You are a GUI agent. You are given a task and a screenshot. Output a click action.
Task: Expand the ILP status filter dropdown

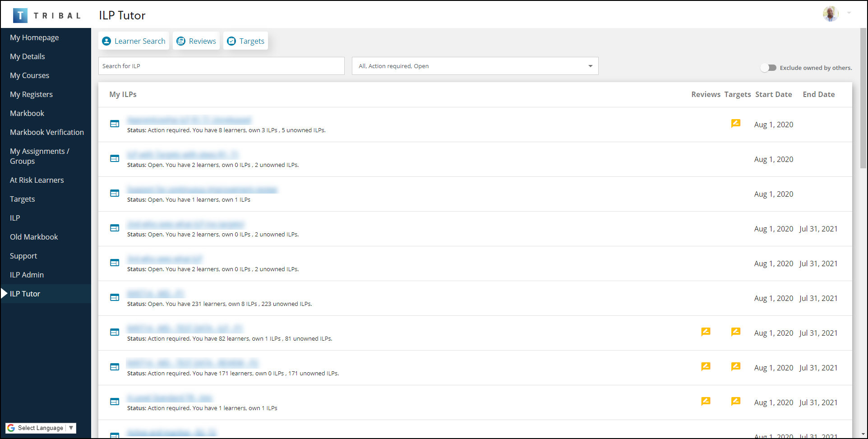click(x=590, y=66)
